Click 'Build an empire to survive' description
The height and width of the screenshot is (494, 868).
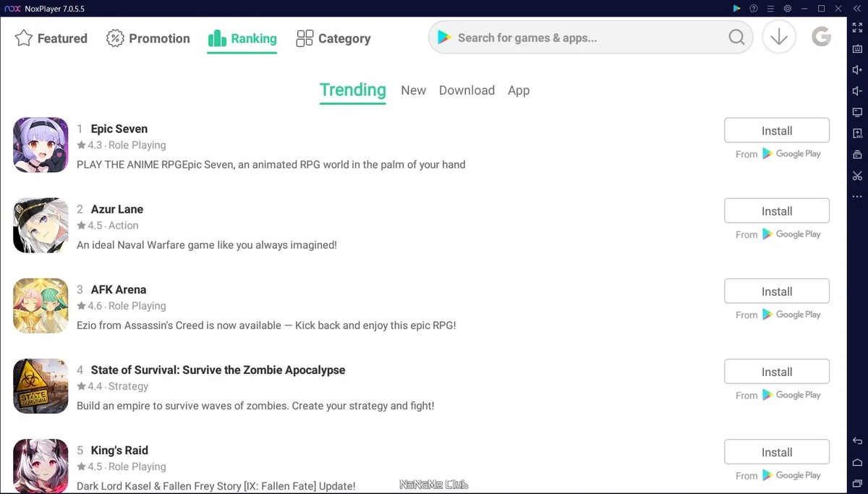point(255,405)
